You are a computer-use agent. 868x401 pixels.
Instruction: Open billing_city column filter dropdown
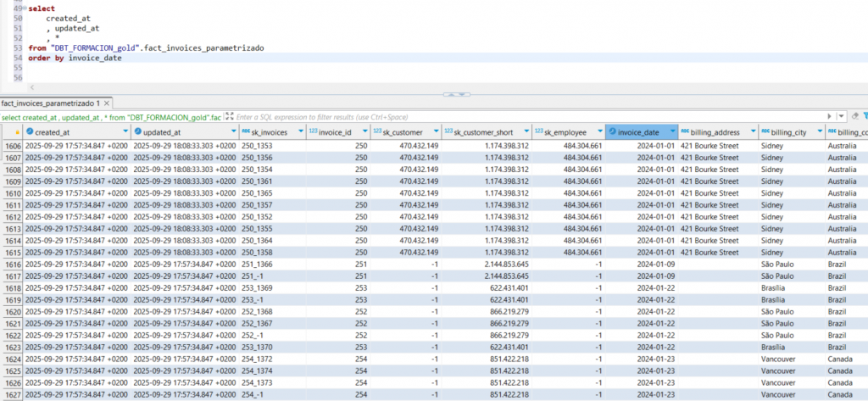coord(819,132)
